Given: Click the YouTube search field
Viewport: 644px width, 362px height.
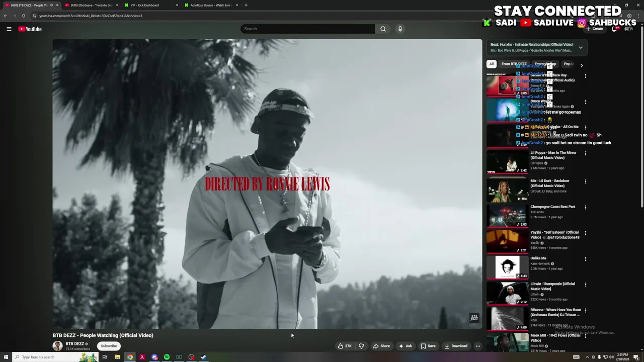Looking at the screenshot, I should [308, 29].
